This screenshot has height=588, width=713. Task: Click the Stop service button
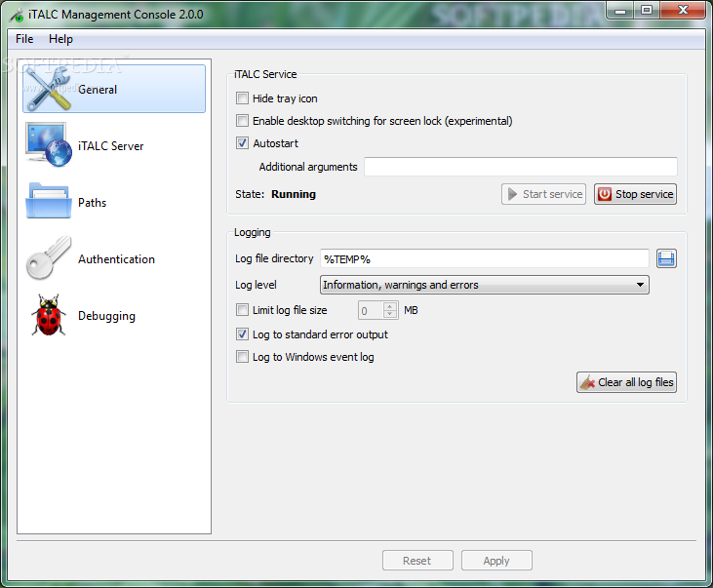point(635,194)
